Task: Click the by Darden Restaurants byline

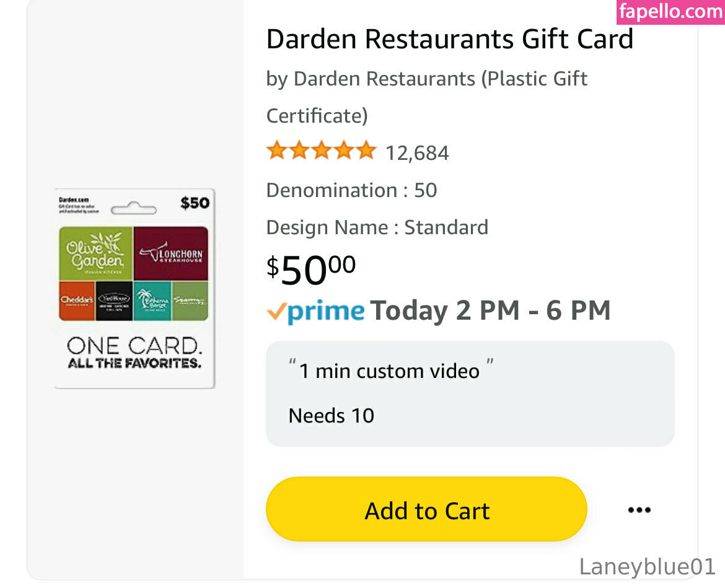Action: 426,79
